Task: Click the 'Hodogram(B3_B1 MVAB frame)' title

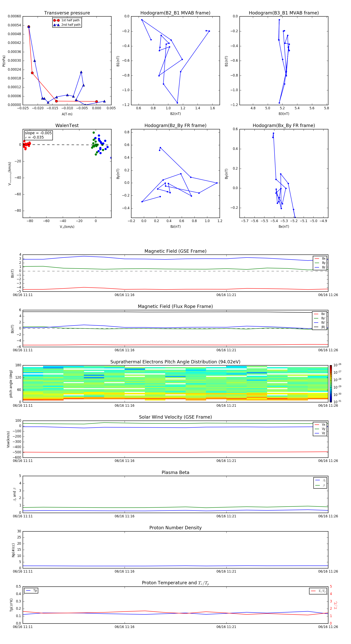Action: tap(284, 13)
